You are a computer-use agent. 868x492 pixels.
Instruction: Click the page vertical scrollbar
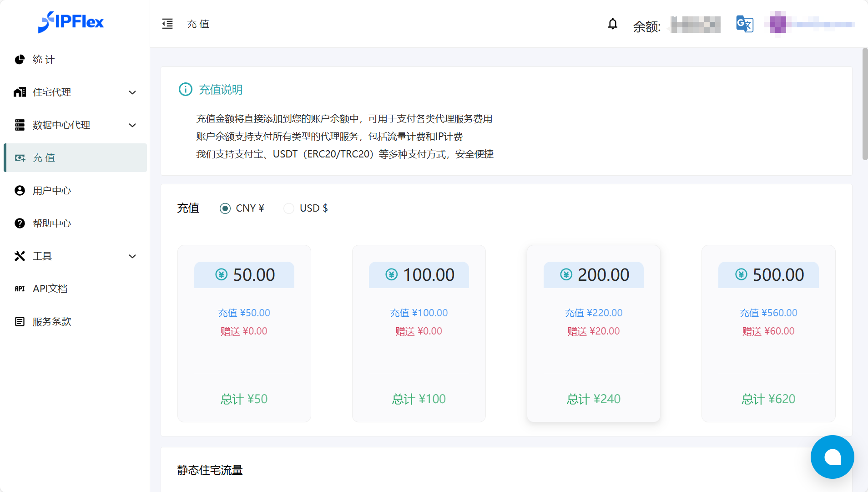coord(865,105)
